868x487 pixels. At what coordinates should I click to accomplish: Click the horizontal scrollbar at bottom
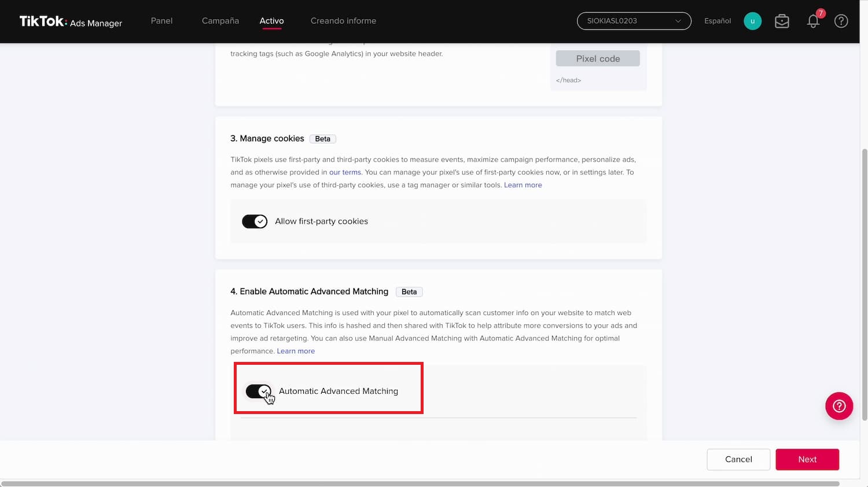pos(420,484)
